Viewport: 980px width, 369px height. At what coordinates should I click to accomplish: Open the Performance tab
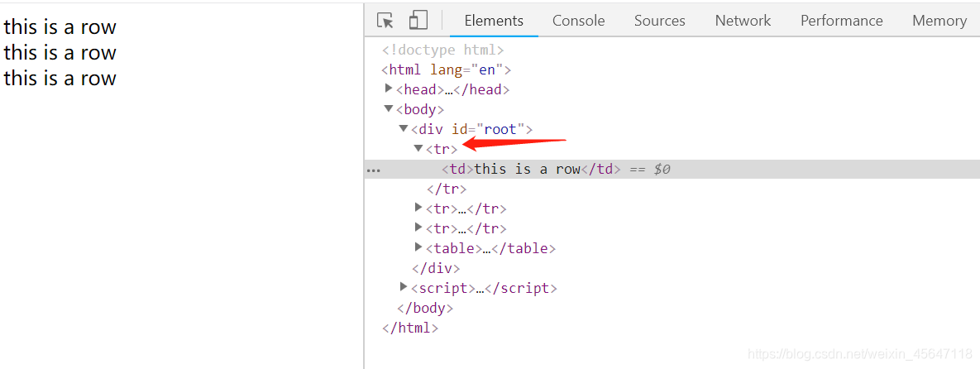(842, 21)
